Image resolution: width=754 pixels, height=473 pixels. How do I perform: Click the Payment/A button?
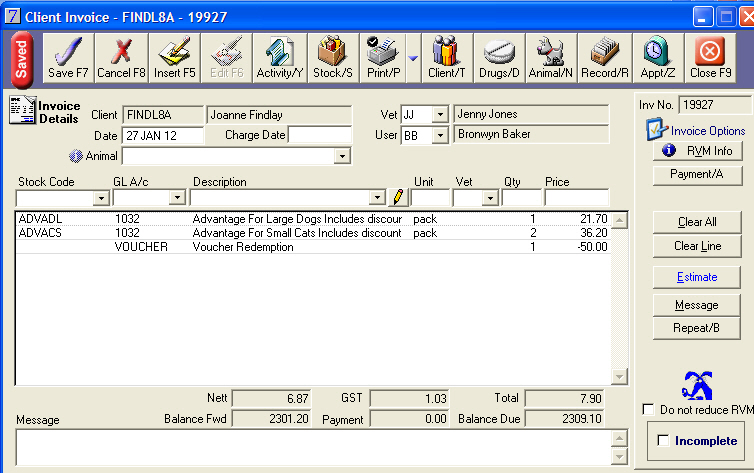(x=698, y=175)
